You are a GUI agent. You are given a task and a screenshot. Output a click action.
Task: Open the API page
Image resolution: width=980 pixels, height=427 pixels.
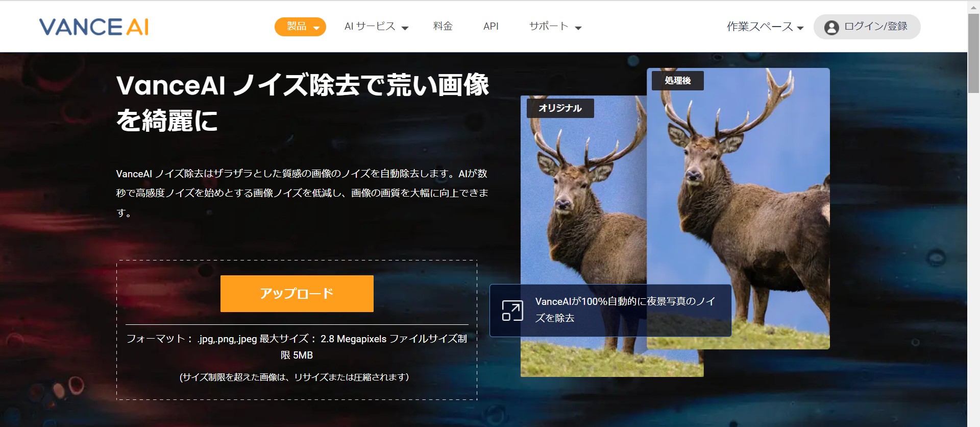(491, 26)
